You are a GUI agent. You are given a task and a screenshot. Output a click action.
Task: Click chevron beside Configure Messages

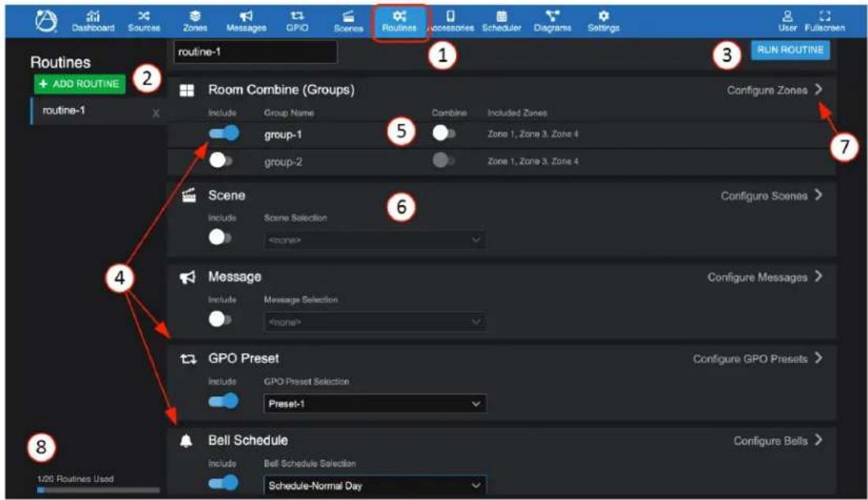coord(819,277)
